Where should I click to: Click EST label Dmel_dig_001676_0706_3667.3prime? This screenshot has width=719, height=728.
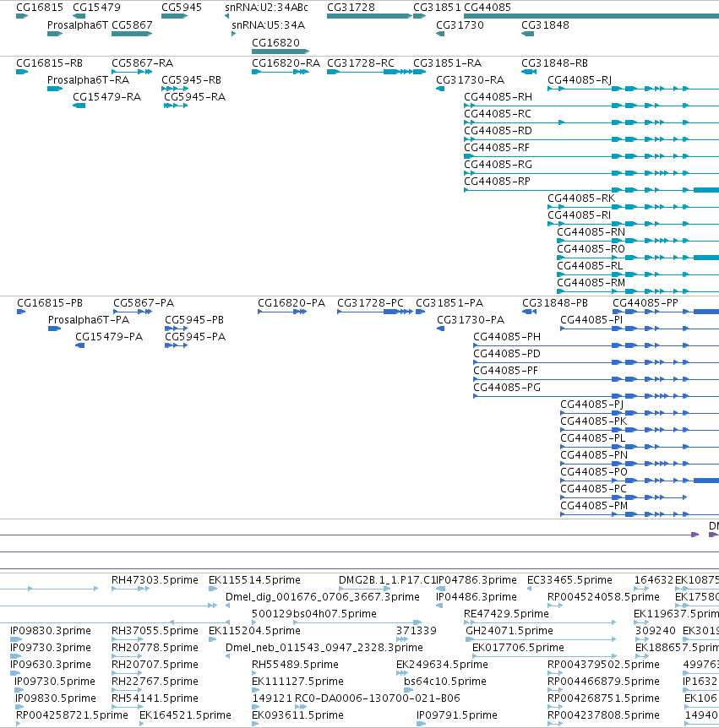323,597
